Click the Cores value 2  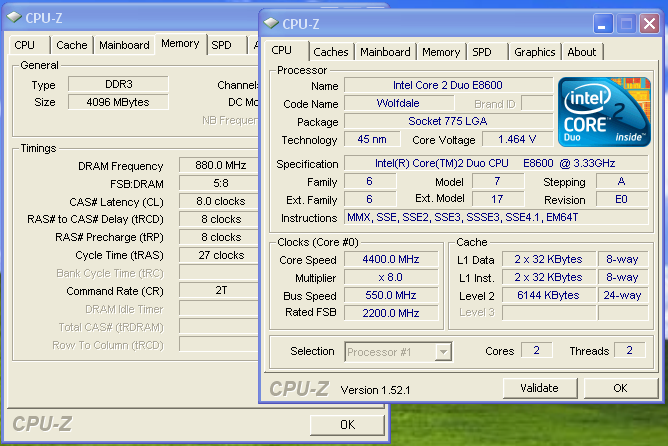tap(536, 351)
